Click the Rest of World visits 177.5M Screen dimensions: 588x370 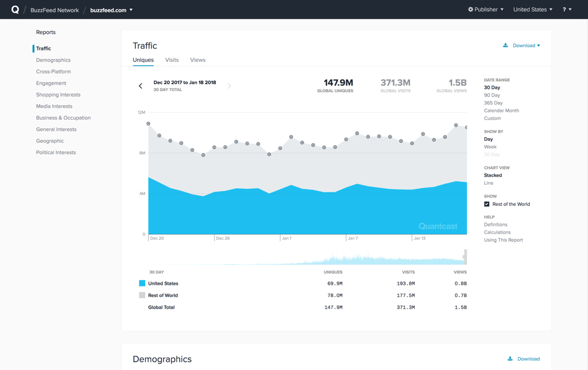pos(406,296)
